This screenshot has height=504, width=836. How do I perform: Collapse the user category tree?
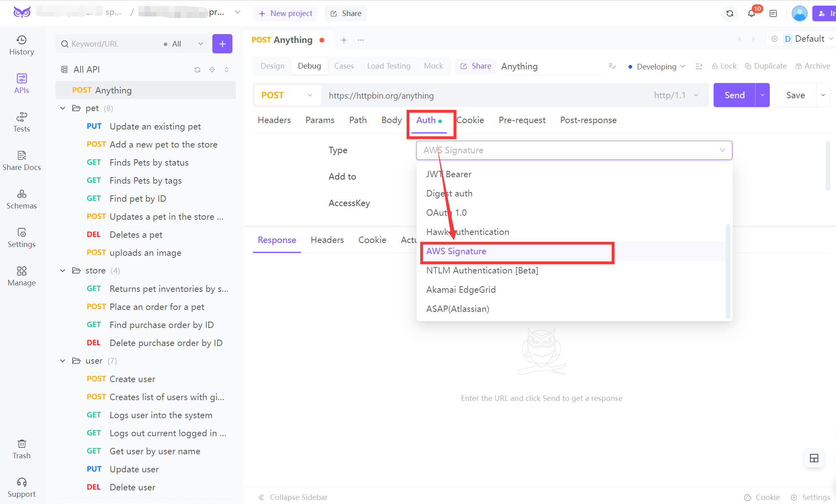pos(64,361)
